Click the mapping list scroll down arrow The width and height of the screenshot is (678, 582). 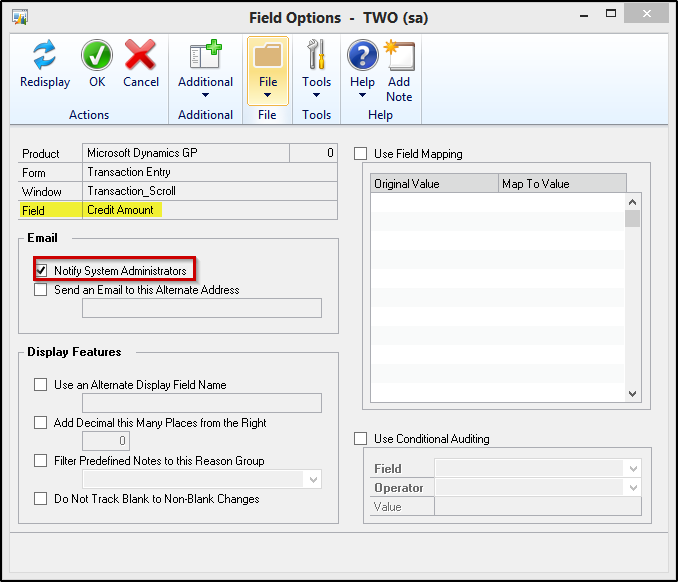click(x=633, y=394)
